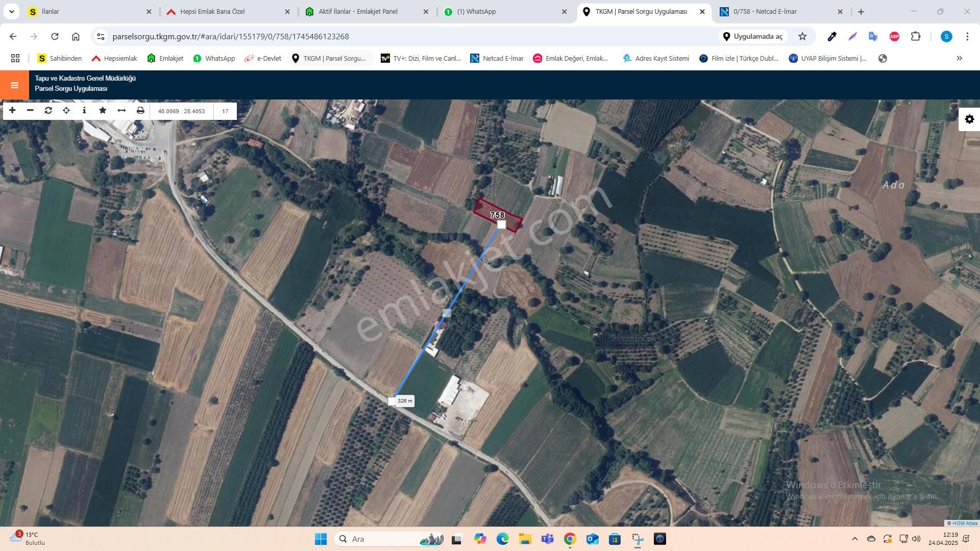Select the distance measure tool
The image size is (980, 551).
121,111
